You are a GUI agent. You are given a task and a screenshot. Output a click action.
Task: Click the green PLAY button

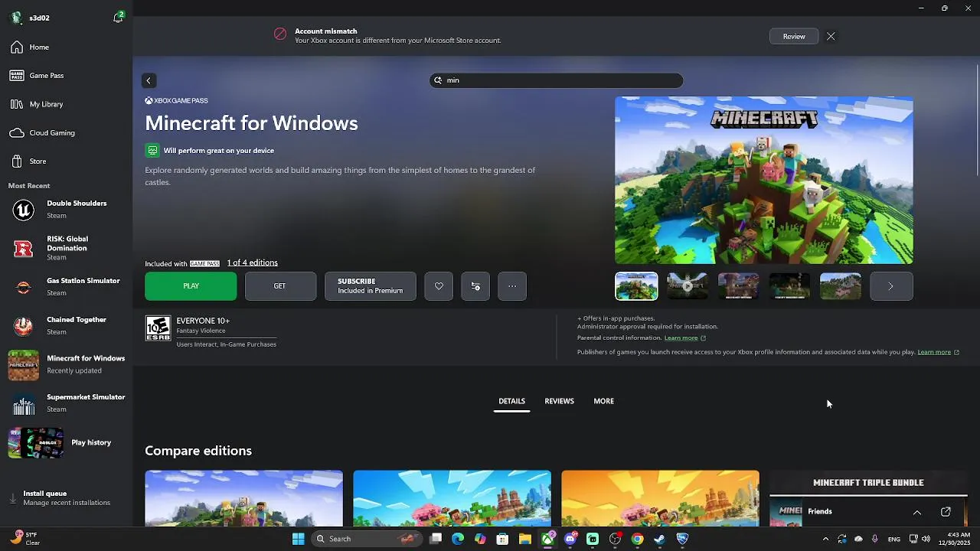click(x=191, y=286)
